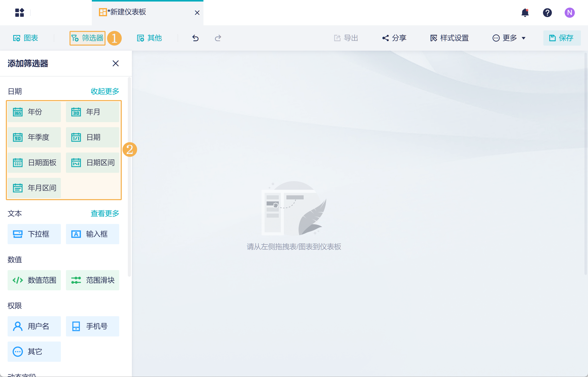Click the redo arrow icon
Image resolution: width=588 pixels, height=377 pixels.
(218, 38)
